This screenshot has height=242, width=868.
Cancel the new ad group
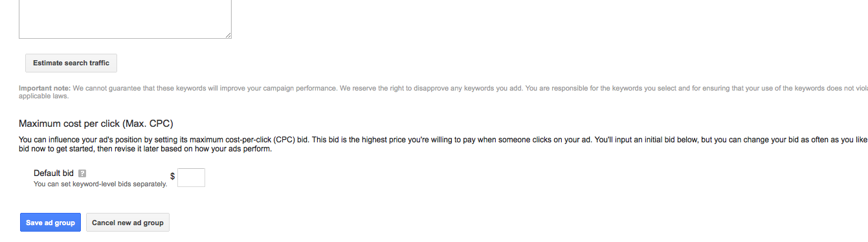tap(128, 223)
